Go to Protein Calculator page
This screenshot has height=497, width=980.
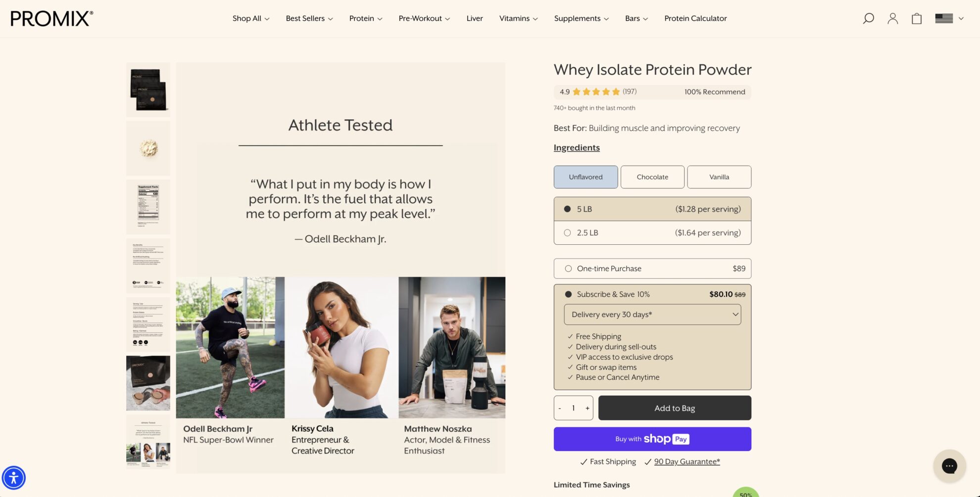695,18
